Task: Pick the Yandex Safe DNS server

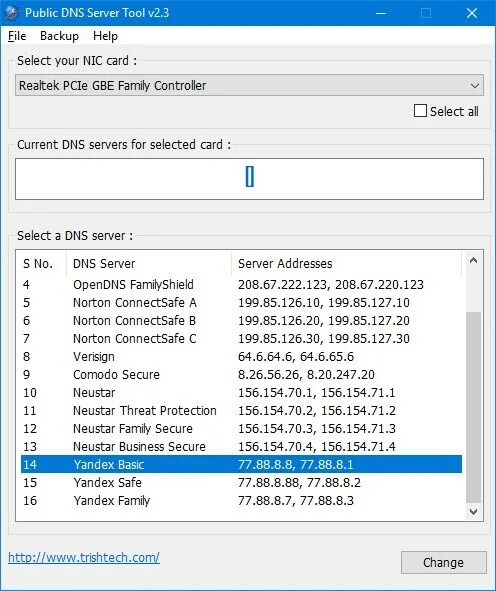Action: click(x=241, y=482)
